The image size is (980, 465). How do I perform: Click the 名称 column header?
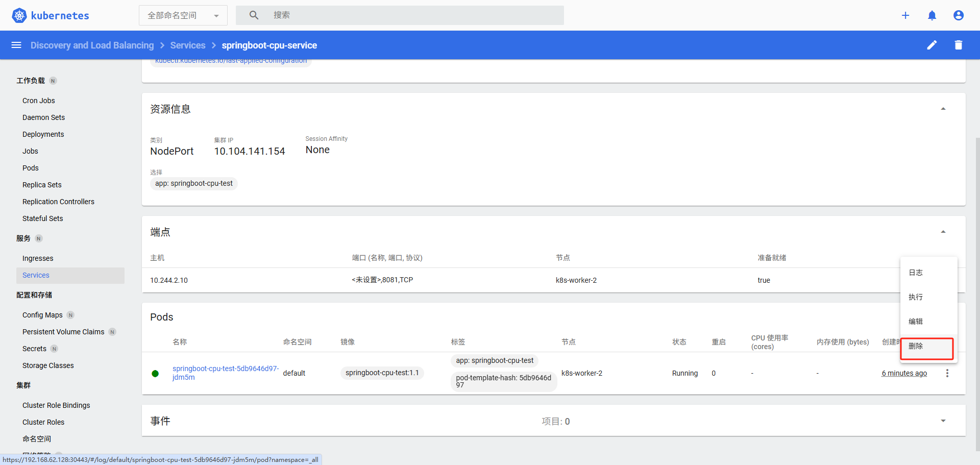click(180, 342)
